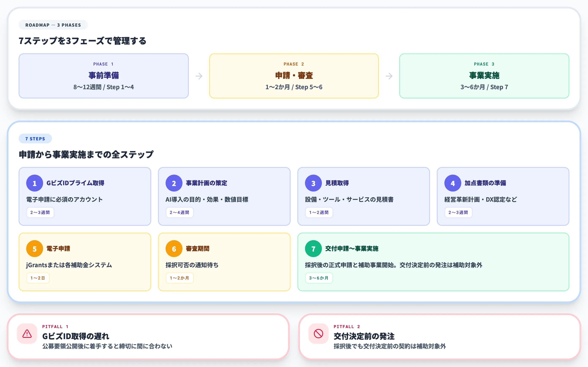Click the arrow between Phase 1 and Phase 2
This screenshot has height=367, width=588.
(x=199, y=76)
